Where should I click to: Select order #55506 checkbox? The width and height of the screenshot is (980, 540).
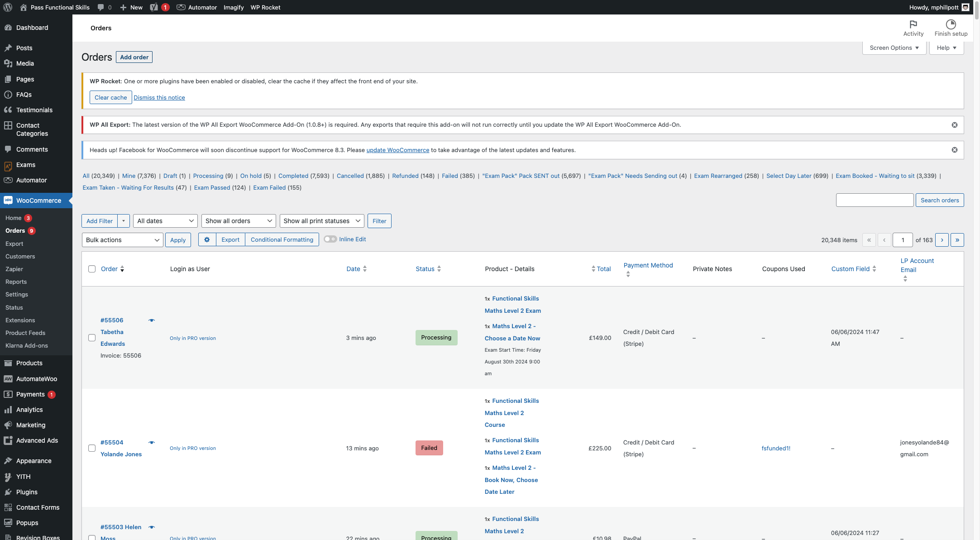point(92,338)
